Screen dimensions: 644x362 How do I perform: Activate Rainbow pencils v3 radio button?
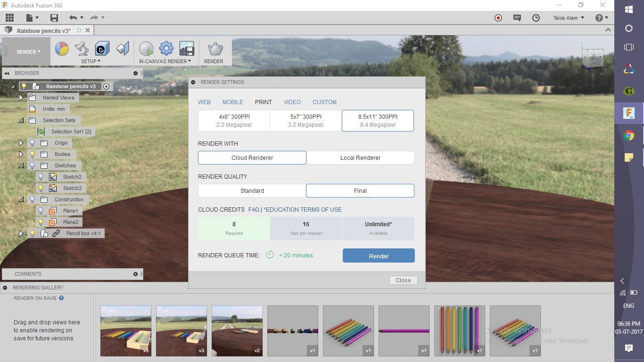coord(107,86)
